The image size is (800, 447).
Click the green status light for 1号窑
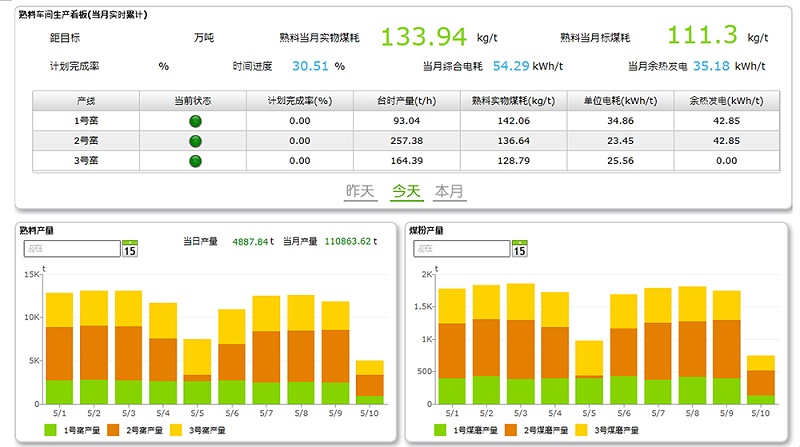195,121
